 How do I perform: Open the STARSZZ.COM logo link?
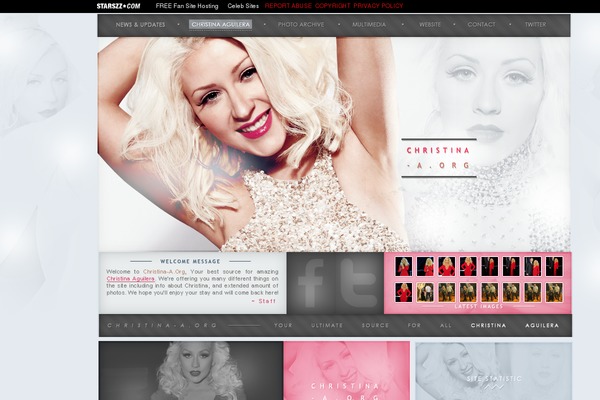118,6
